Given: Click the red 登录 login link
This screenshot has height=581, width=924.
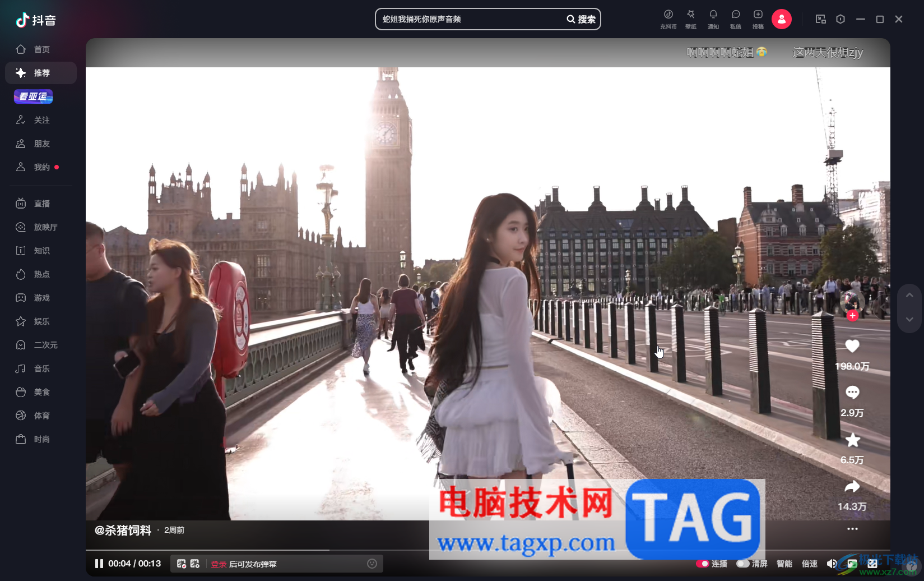Looking at the screenshot, I should pos(219,564).
